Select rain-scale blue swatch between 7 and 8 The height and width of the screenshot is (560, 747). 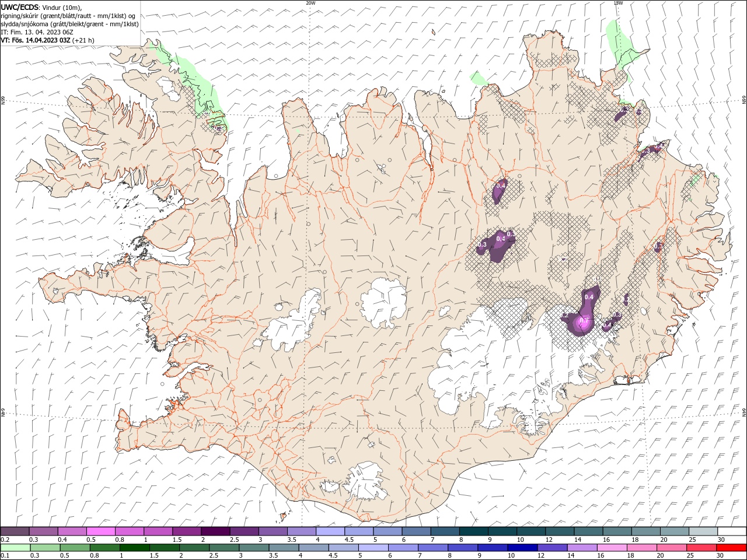click(x=432, y=548)
